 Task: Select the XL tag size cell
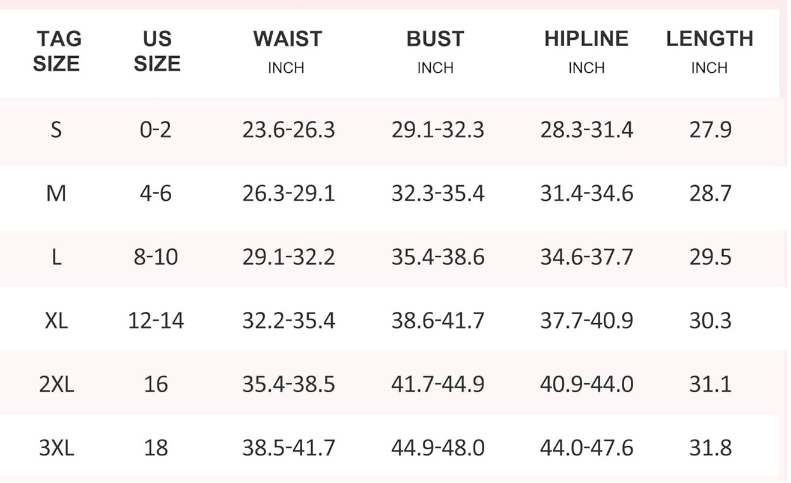(57, 321)
